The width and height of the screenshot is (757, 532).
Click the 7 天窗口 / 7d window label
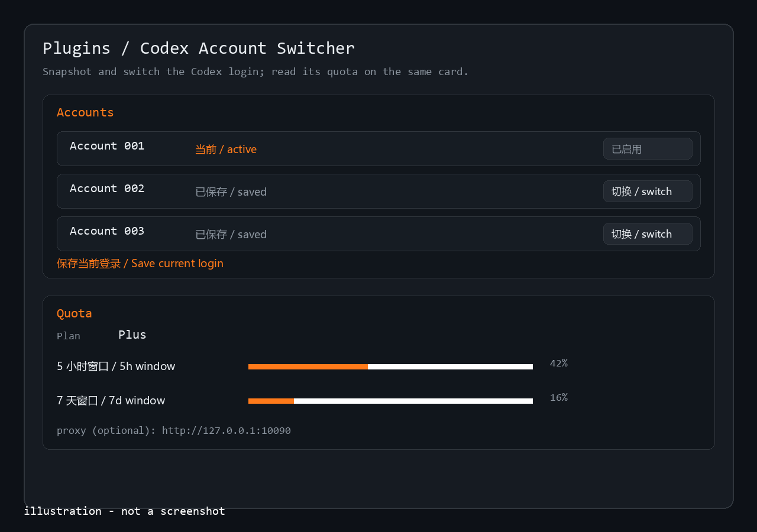click(111, 401)
